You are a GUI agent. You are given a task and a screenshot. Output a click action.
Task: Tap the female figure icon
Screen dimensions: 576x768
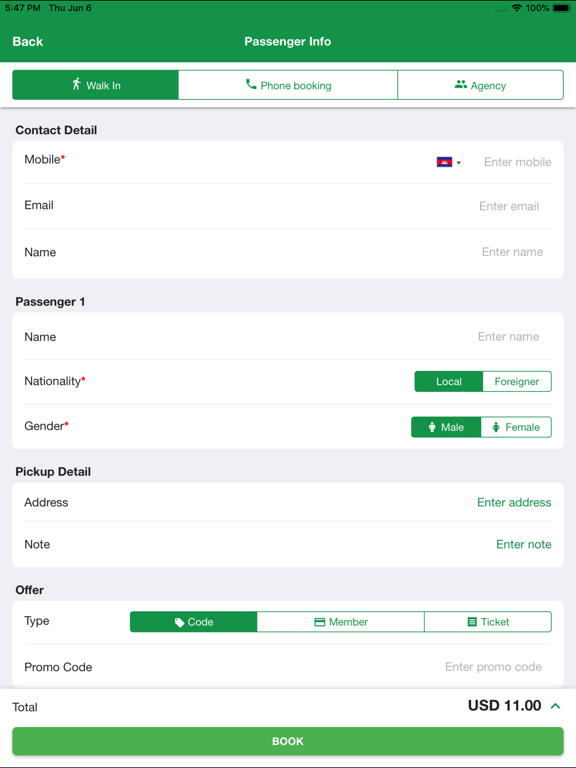coord(496,427)
